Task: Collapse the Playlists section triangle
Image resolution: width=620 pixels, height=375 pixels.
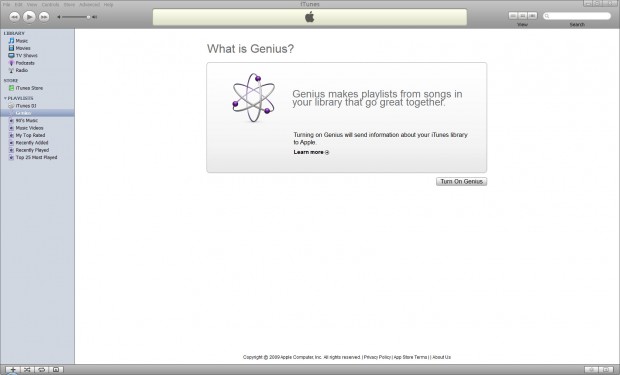Action: [x=5, y=98]
